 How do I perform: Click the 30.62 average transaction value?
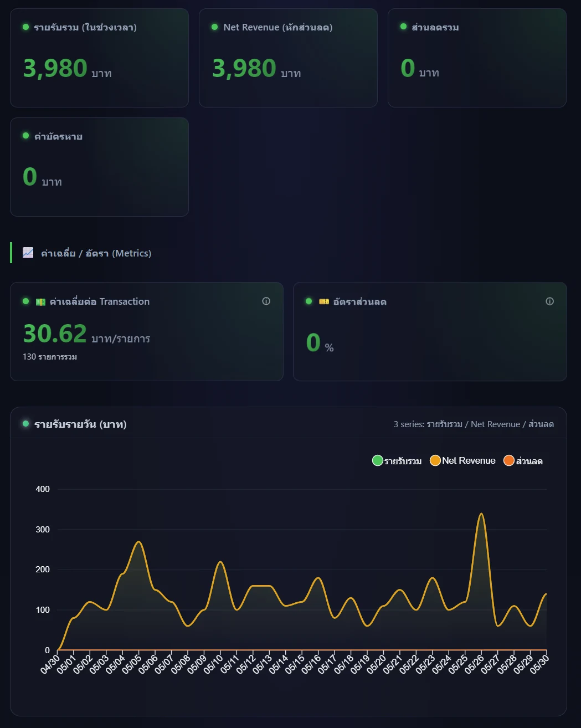55,334
